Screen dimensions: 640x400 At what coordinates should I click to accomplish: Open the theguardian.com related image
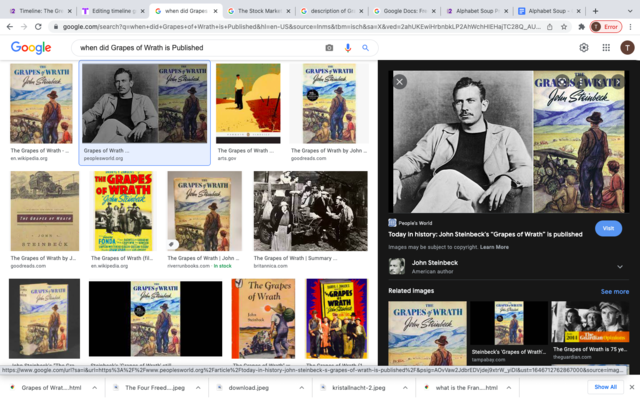pyautogui.click(x=590, y=322)
